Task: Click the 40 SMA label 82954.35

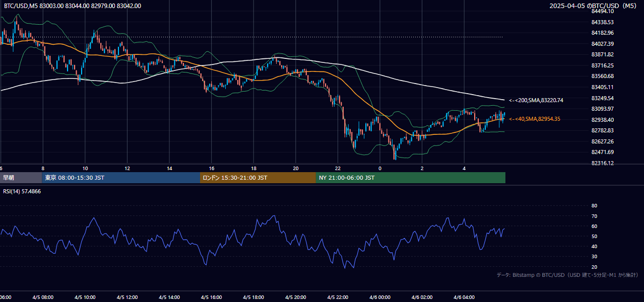Action: [535, 119]
